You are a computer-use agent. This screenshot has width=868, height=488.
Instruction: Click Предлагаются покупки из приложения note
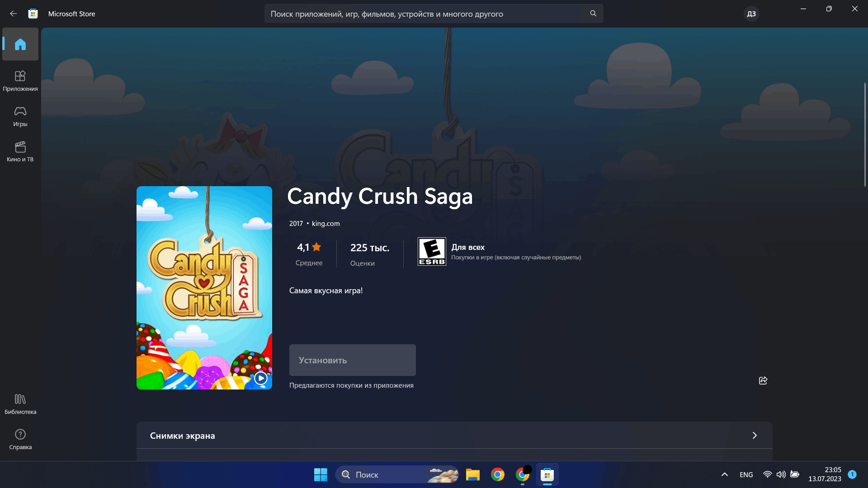[351, 385]
